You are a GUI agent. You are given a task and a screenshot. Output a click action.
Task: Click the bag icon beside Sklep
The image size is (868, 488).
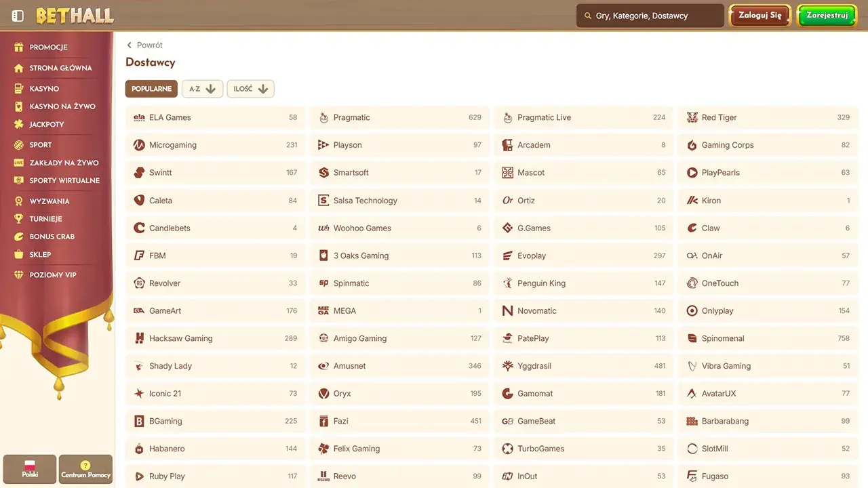coord(18,254)
